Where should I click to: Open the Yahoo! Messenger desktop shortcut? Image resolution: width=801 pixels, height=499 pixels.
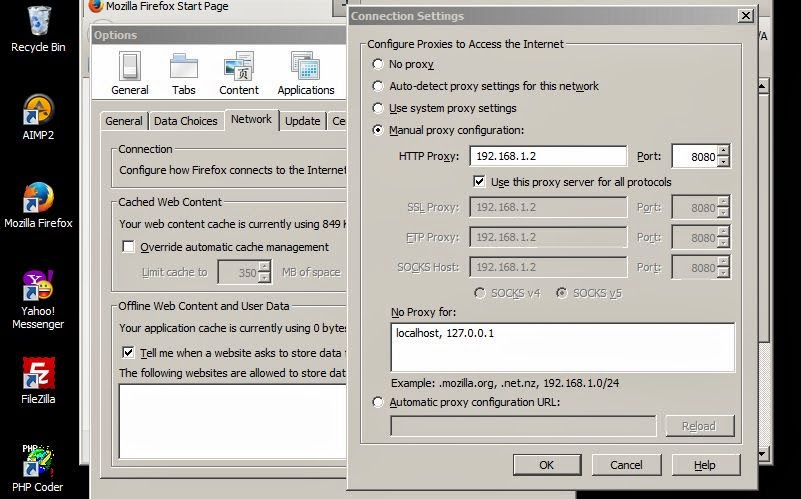[x=38, y=300]
